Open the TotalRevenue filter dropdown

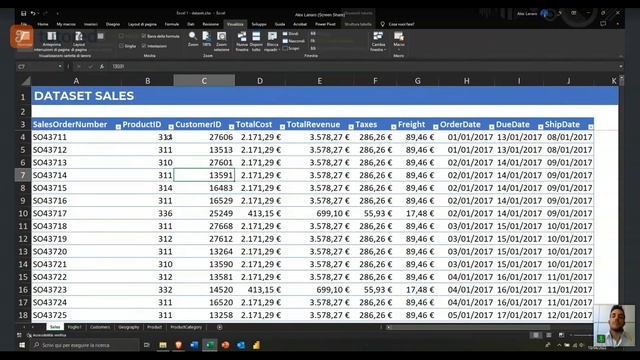351,127
